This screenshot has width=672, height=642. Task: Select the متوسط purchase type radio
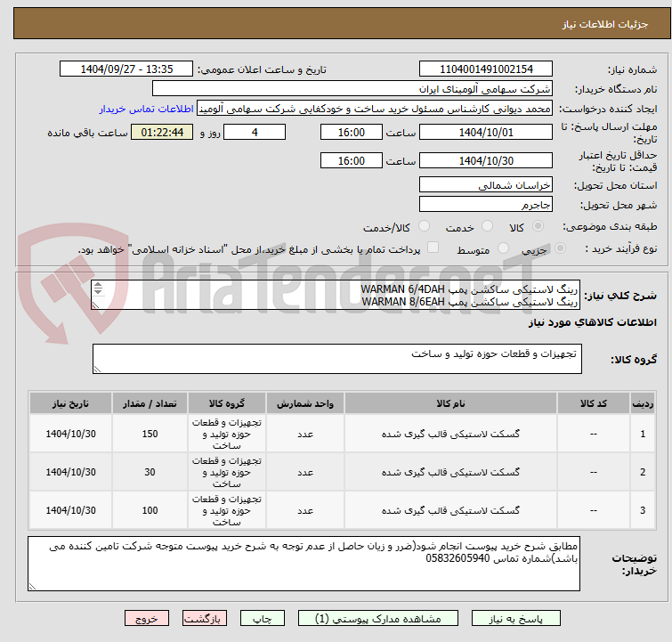pyautogui.click(x=503, y=248)
